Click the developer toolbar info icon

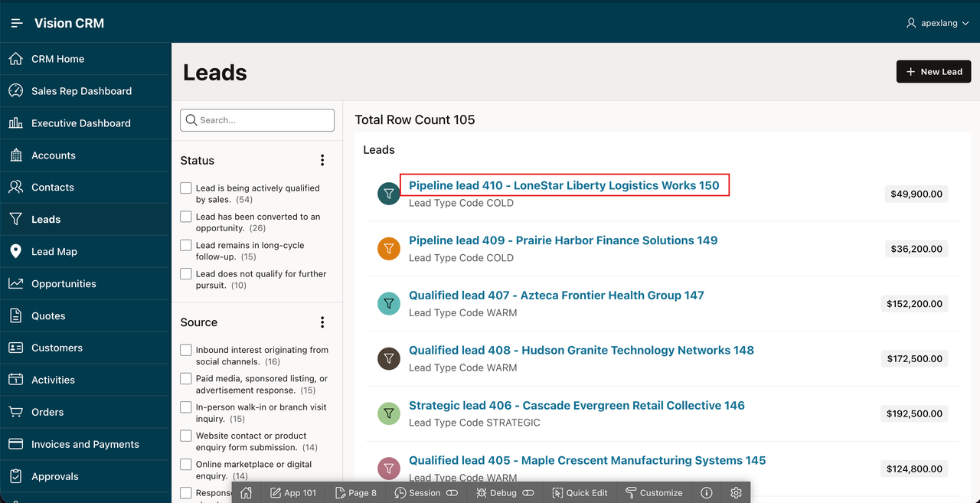coord(707,493)
